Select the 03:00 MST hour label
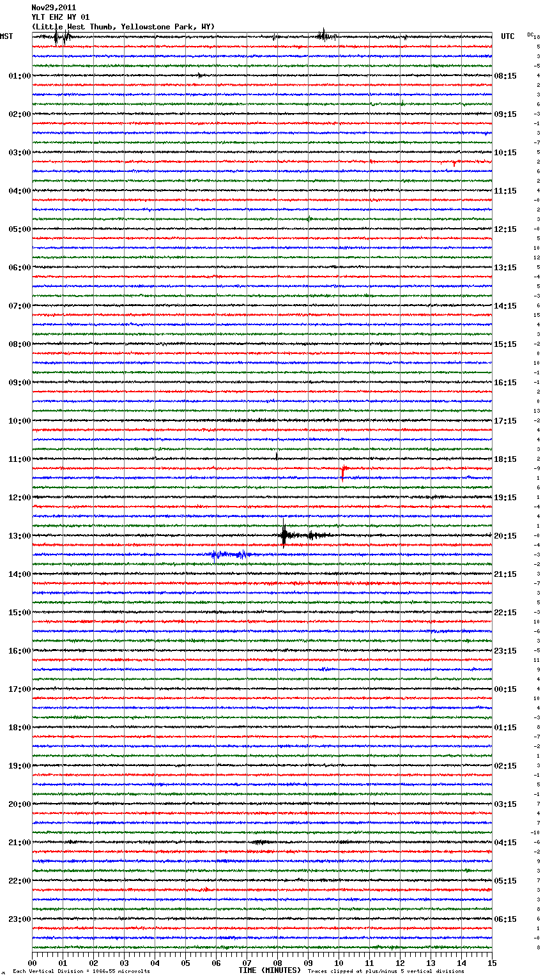Viewport: 543px width, 980px height. pos(20,153)
